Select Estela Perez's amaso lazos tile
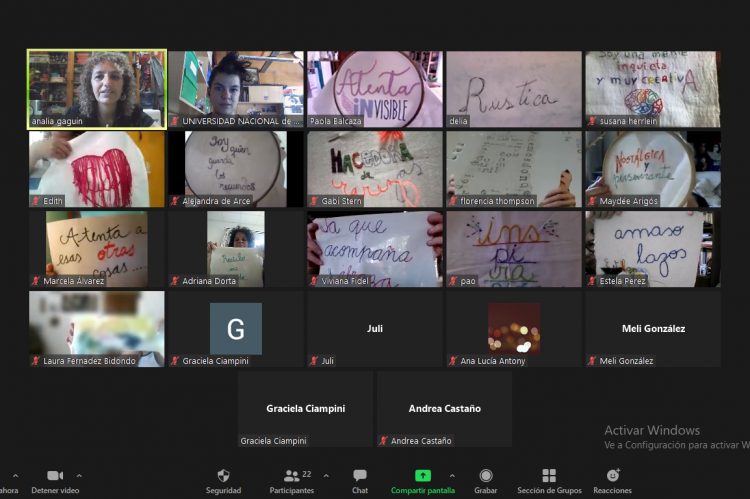 click(652, 248)
